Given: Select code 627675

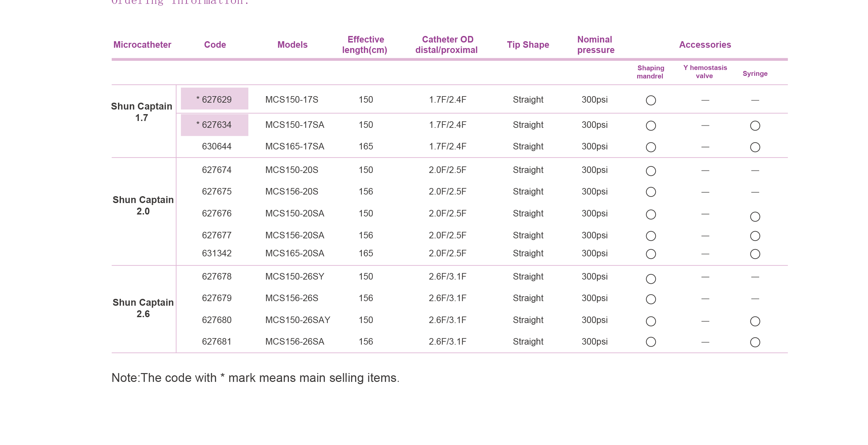Looking at the screenshot, I should [217, 192].
